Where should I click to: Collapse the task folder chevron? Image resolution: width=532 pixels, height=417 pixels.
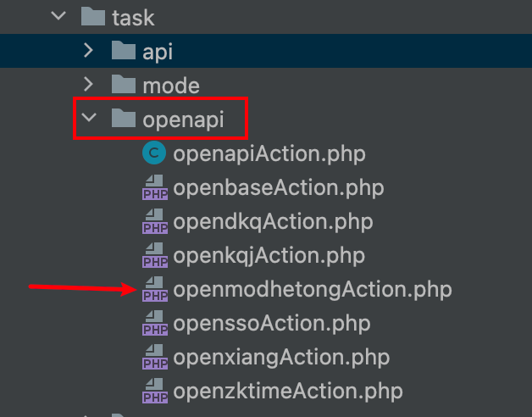tap(58, 15)
